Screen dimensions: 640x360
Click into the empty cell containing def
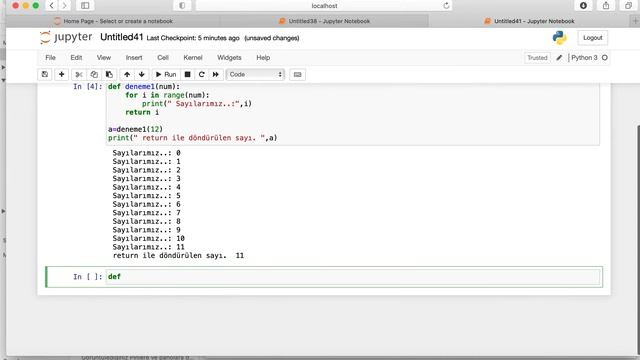coord(353,277)
